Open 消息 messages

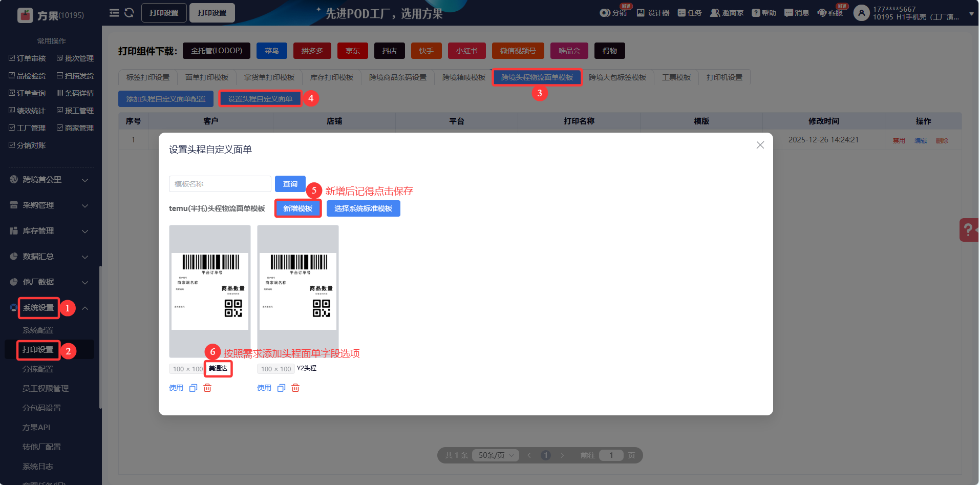click(797, 13)
